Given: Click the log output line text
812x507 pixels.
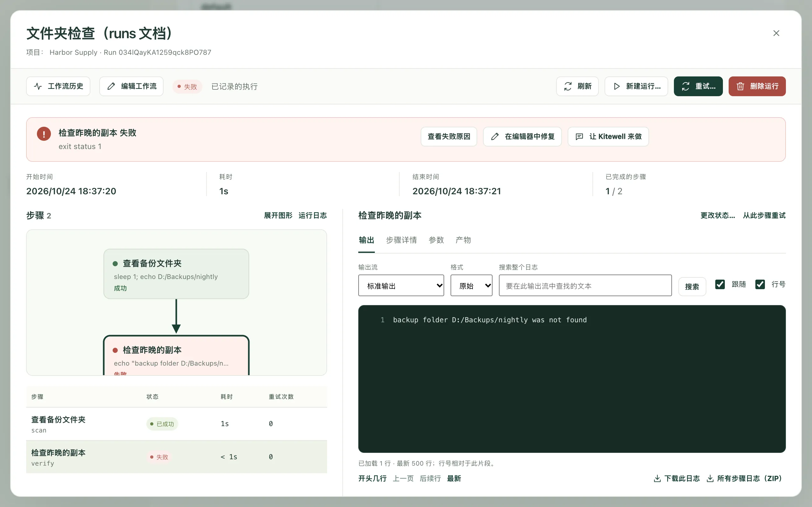Looking at the screenshot, I should (490, 320).
